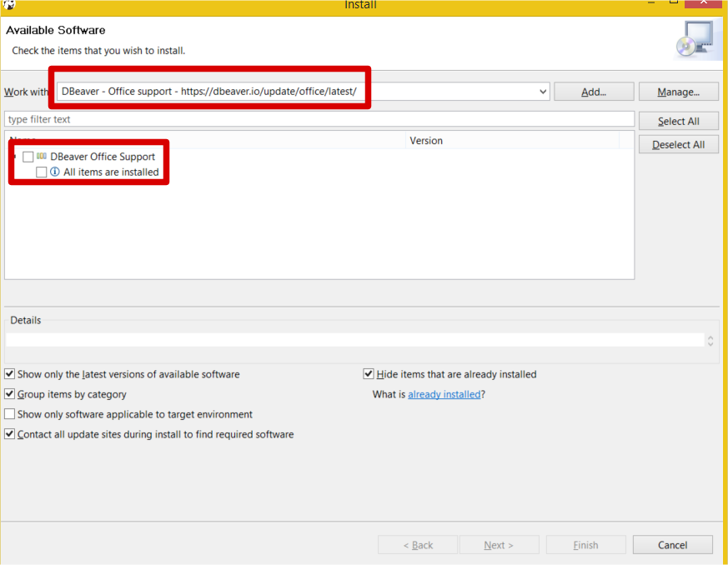Toggle Group items by category checkbox

[x=10, y=394]
